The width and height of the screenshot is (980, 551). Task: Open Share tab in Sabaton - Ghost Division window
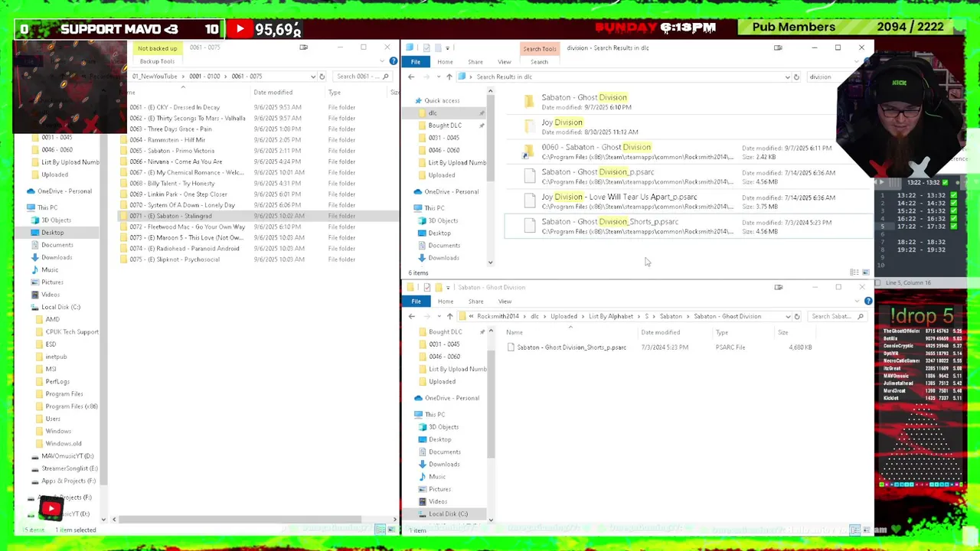click(x=475, y=302)
